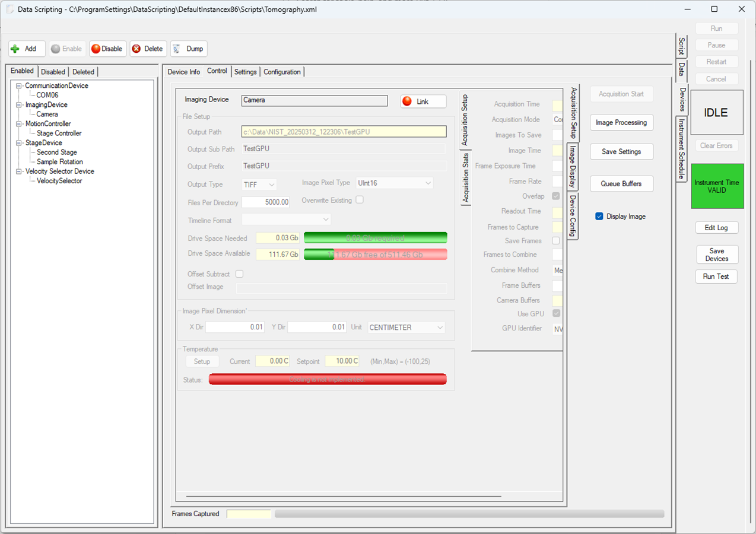Select Camera in the device tree

point(47,115)
